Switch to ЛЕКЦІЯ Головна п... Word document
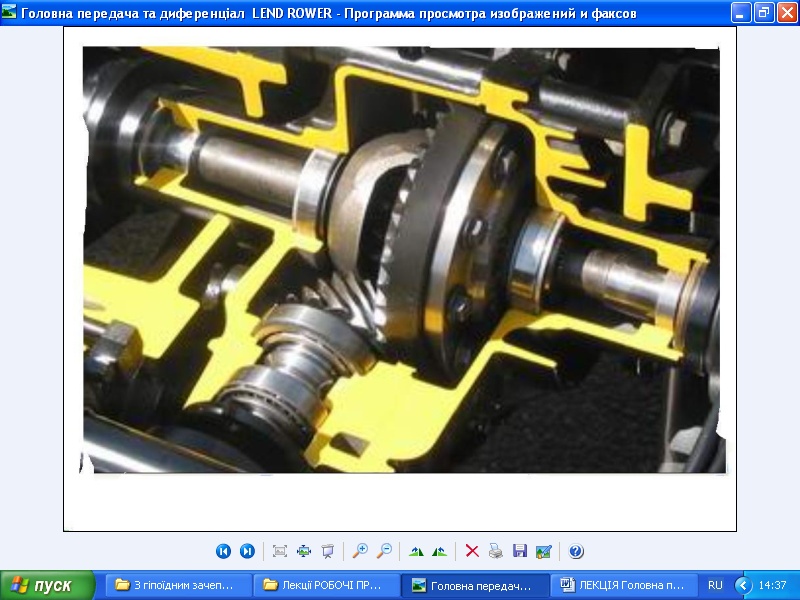 coord(623,585)
